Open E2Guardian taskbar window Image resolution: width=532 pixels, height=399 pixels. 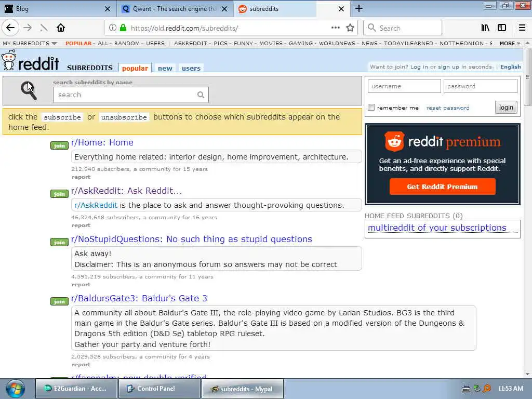pos(76,389)
